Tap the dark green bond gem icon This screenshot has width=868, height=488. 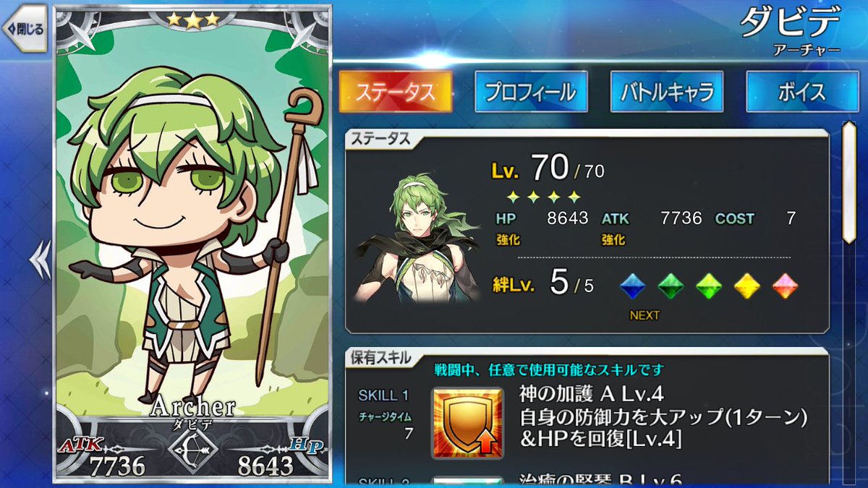[671, 286]
